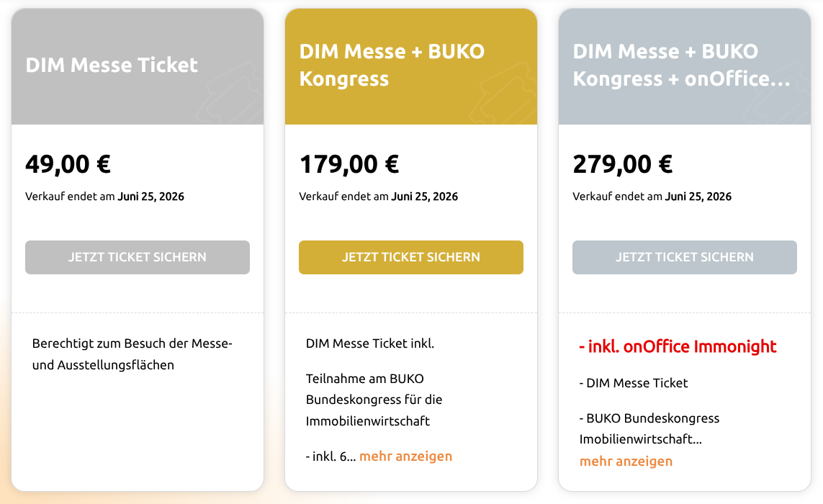Click the "Berechtigt zum Besuch der Messe" description
The image size is (823, 504).
132,354
